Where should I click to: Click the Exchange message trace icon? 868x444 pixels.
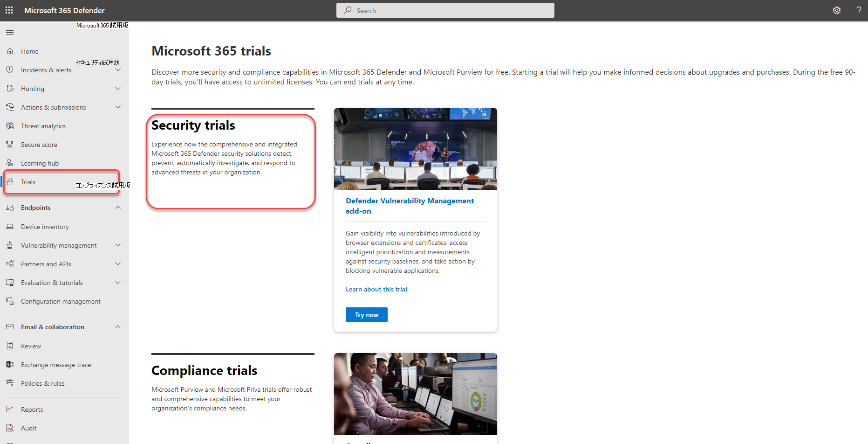tap(10, 365)
